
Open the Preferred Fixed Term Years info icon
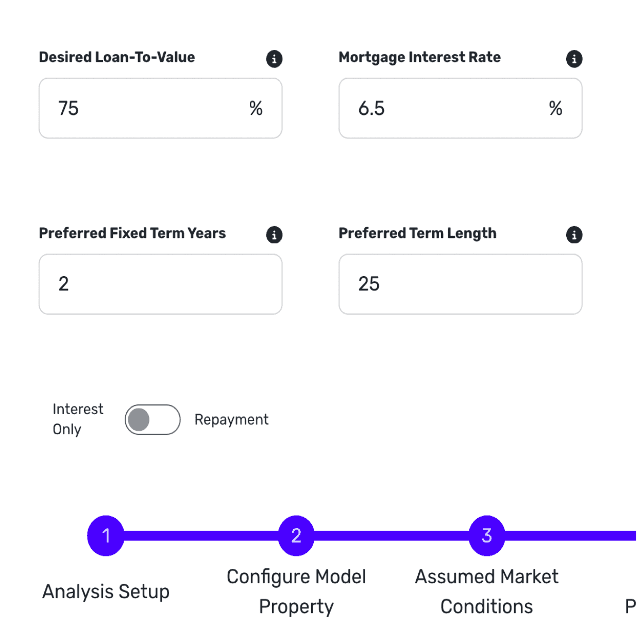[x=274, y=235]
